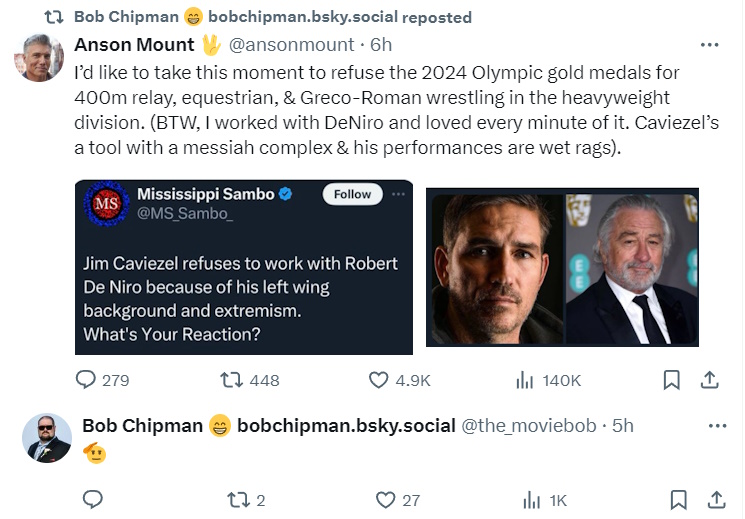Viewport: 745px width, 519px height.
Task: Share Bob Chipman's emoji tweet
Action: [716, 500]
